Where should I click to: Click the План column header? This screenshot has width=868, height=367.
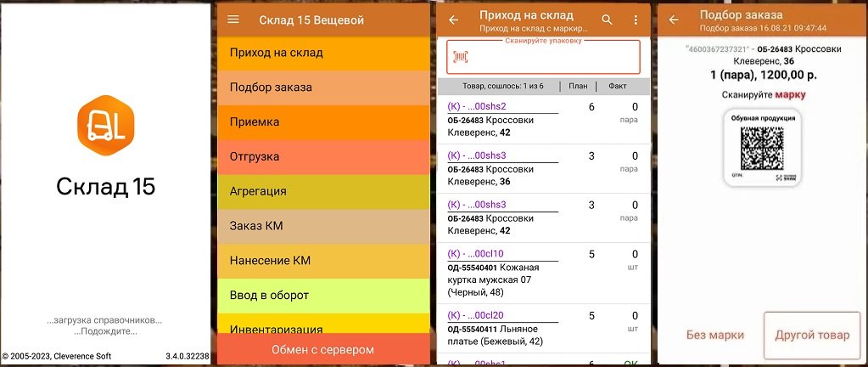(x=578, y=86)
